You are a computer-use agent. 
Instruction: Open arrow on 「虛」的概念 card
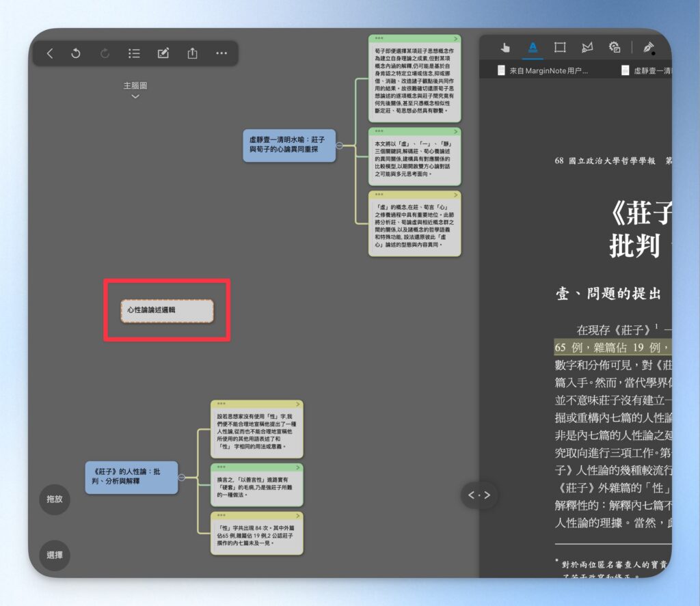click(455, 195)
